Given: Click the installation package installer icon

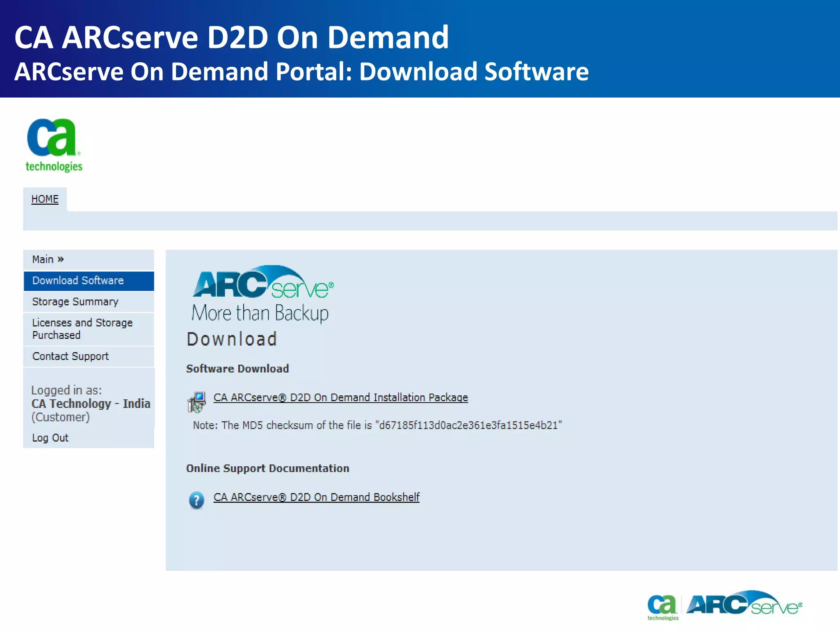Looking at the screenshot, I should click(196, 402).
